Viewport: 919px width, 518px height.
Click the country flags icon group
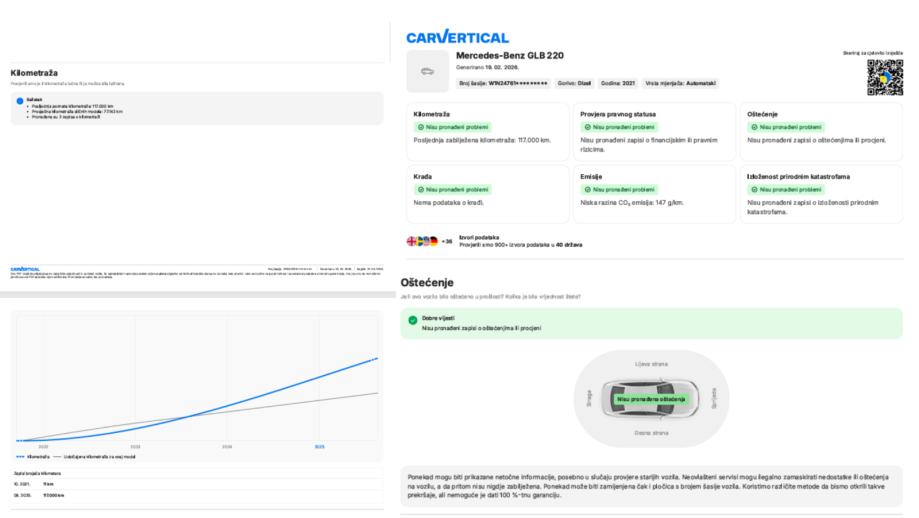(423, 241)
